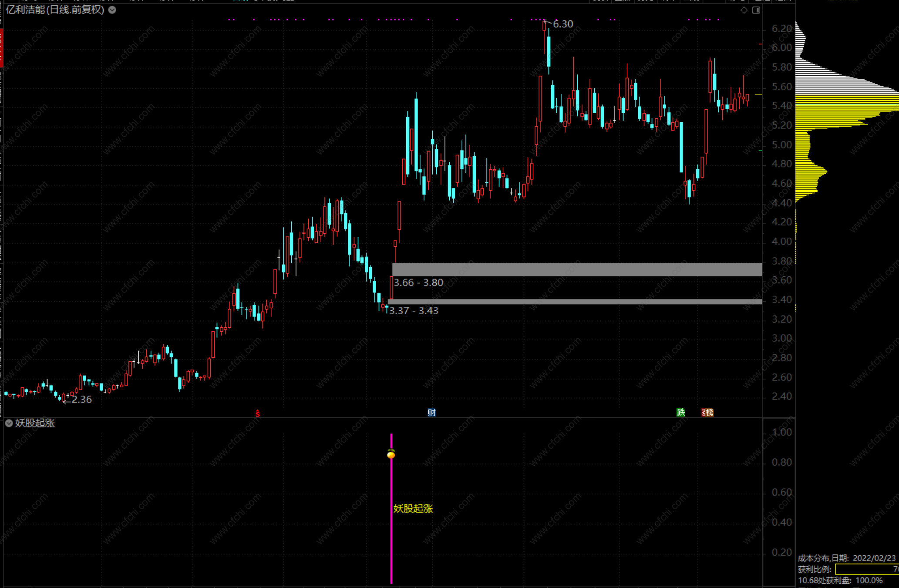
Task: Click the red 榜 ranking marker
Action: pyautogui.click(x=708, y=412)
